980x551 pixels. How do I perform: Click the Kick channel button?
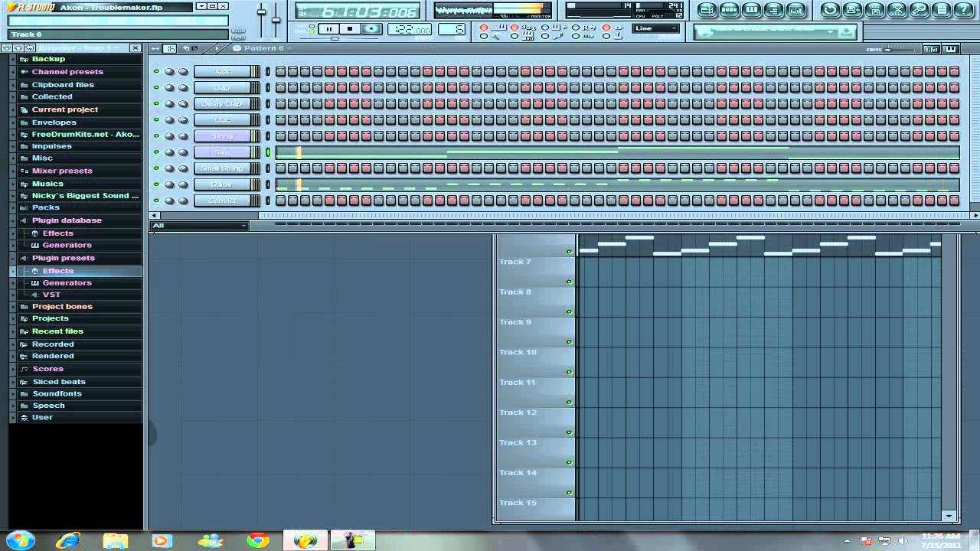[222, 72]
